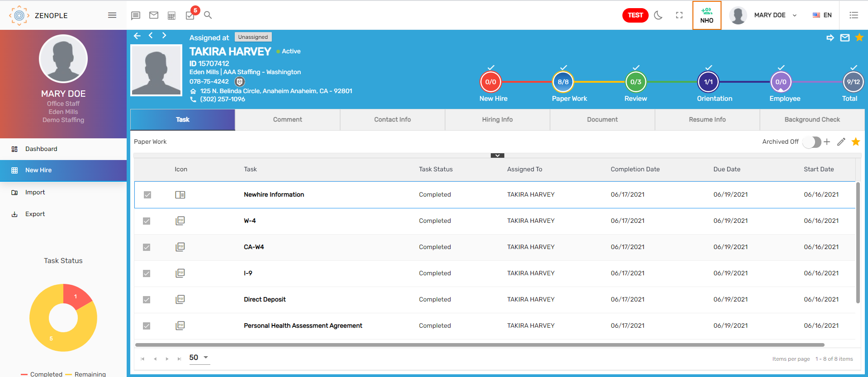The height and width of the screenshot is (377, 868).
Task: Switch to dark mode moon icon
Action: [x=658, y=15]
